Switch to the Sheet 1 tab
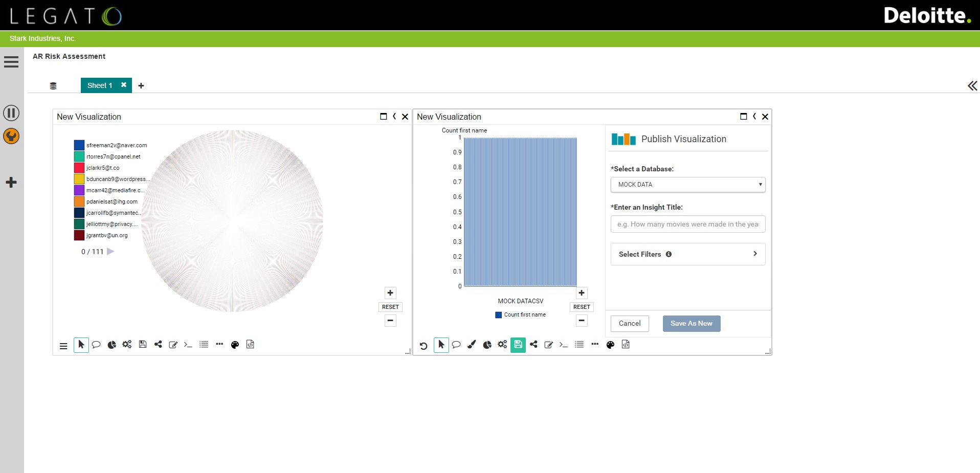 [100, 85]
